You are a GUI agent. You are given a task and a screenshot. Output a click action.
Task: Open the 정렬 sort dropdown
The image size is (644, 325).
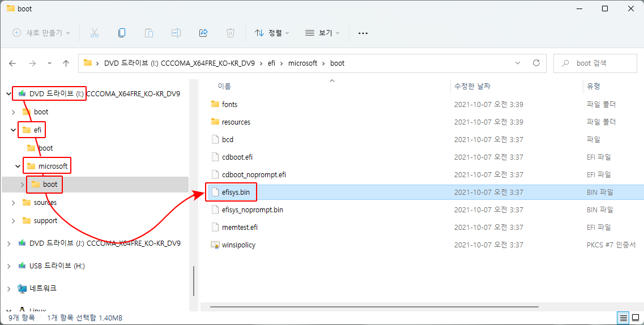click(x=272, y=33)
